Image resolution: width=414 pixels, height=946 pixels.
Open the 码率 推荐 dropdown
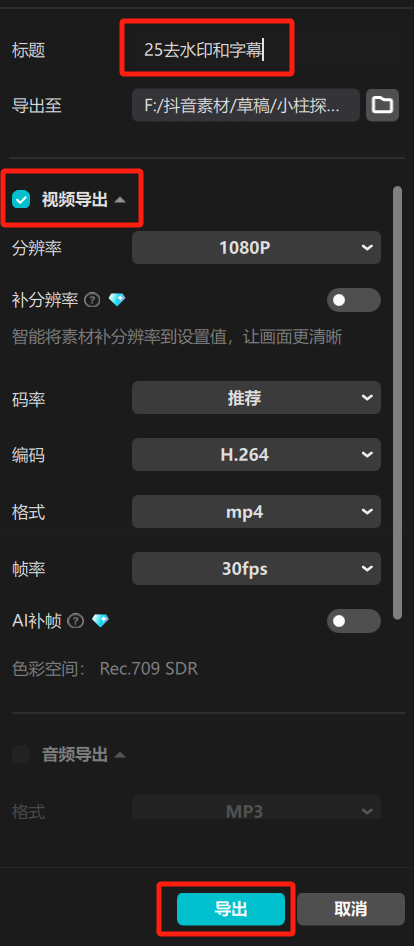pyautogui.click(x=256, y=398)
